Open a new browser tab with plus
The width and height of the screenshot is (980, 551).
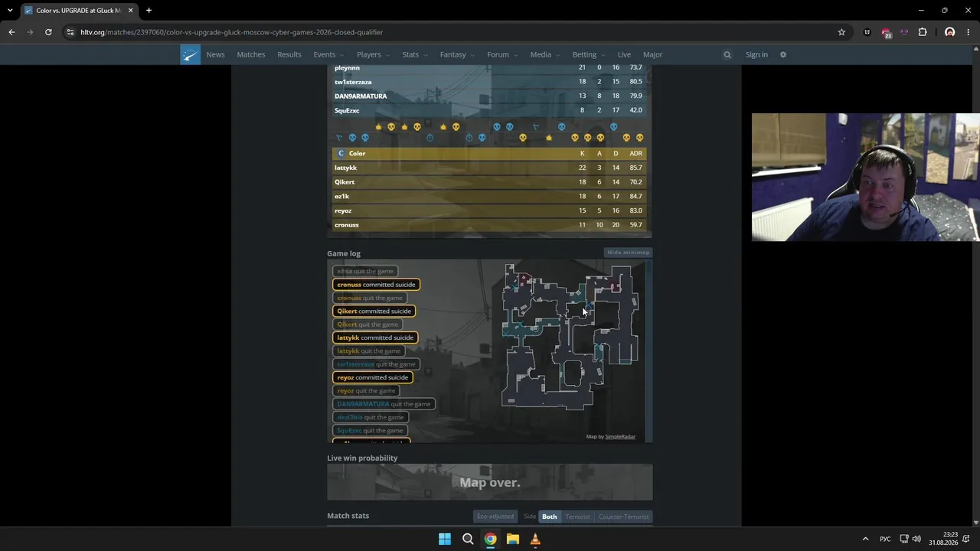[149, 11]
